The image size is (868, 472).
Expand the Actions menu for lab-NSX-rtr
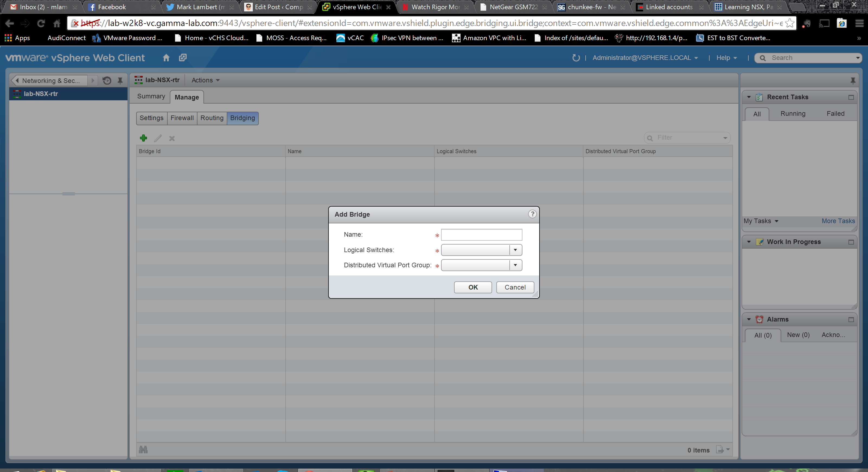(x=205, y=80)
